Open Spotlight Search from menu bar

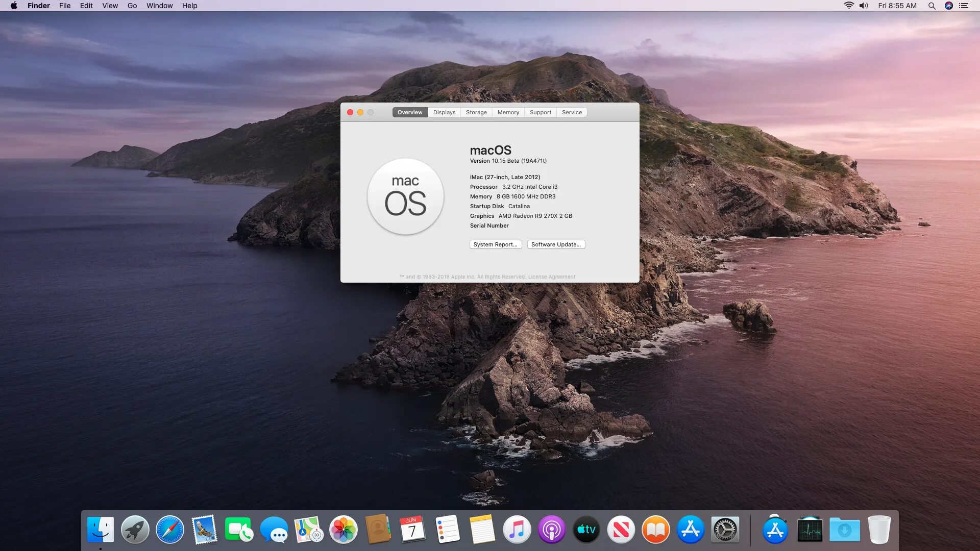(x=931, y=6)
